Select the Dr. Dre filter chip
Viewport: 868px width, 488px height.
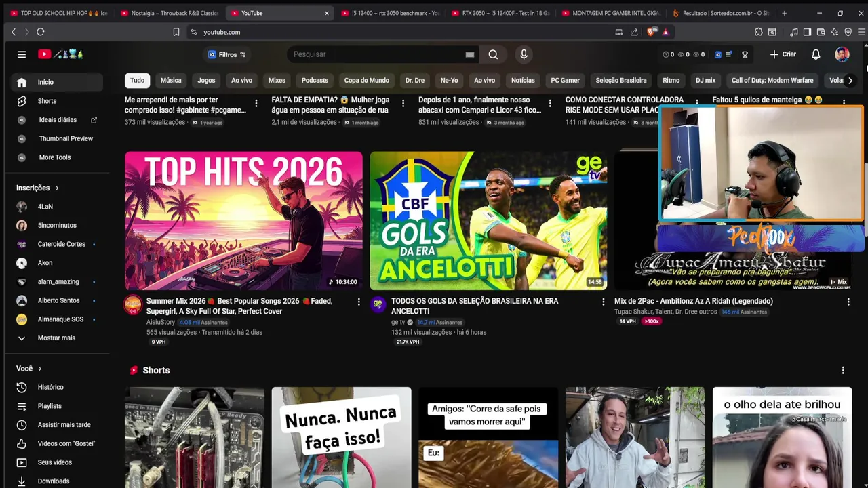[415, 80]
